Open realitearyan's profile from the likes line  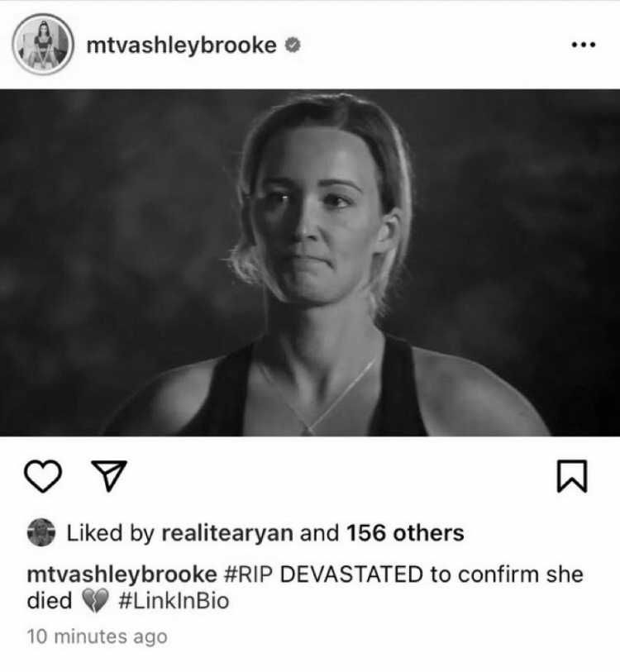pyautogui.click(x=227, y=533)
